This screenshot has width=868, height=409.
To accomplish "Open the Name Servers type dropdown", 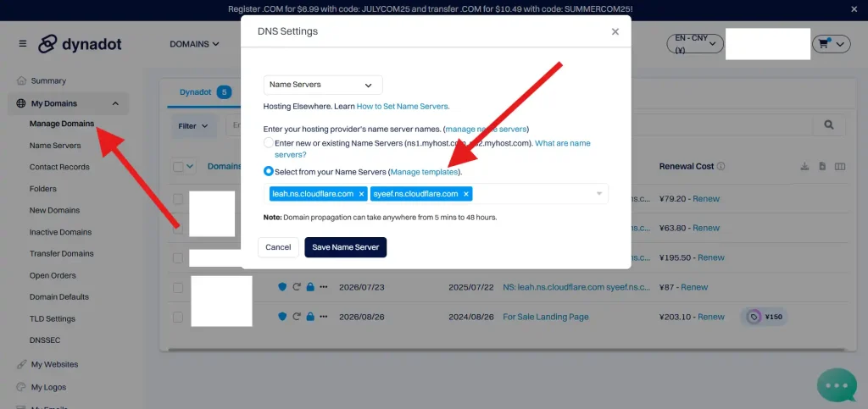I will [x=323, y=86].
